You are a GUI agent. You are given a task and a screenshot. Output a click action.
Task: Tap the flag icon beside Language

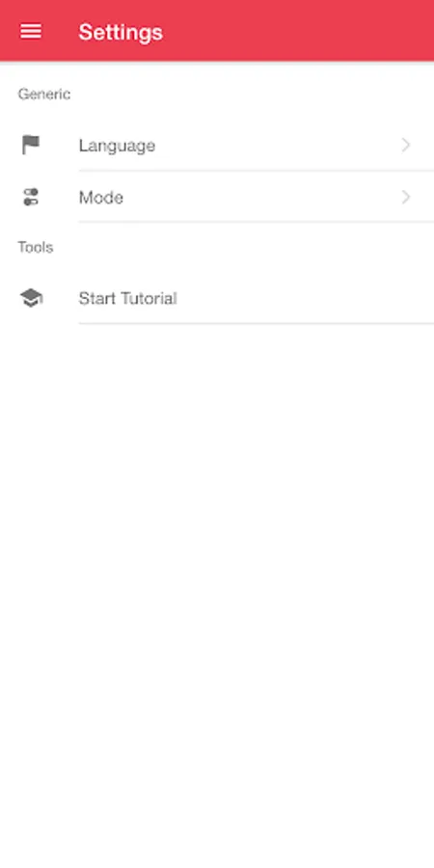pyautogui.click(x=31, y=145)
